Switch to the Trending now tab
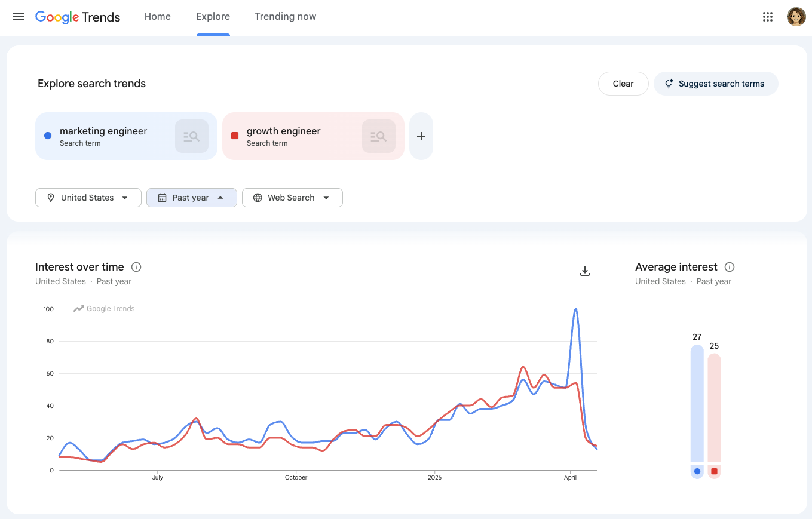 tap(285, 17)
